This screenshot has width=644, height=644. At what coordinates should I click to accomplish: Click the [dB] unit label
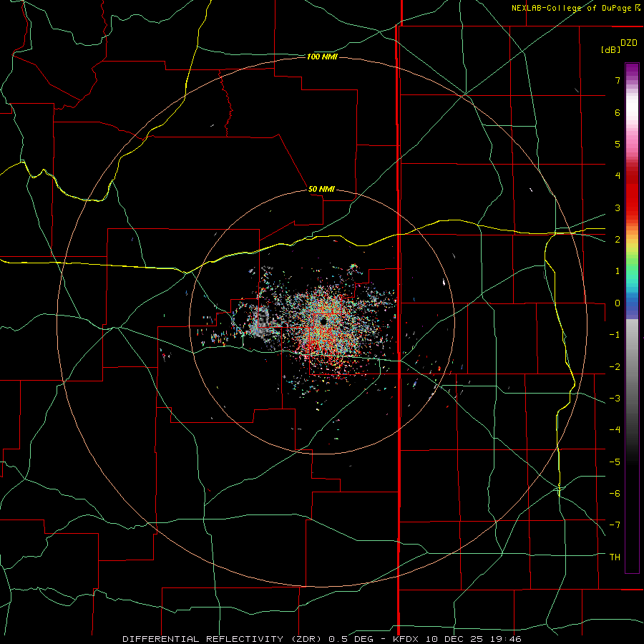coord(610,49)
